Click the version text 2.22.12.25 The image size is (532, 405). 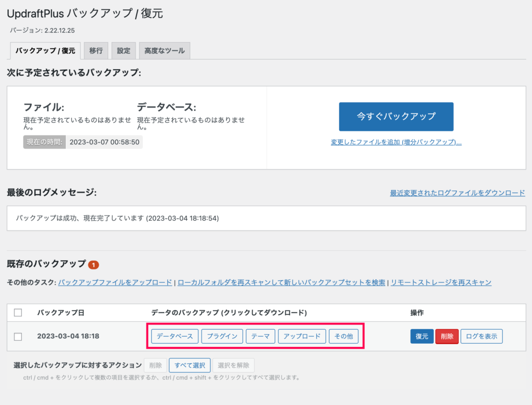click(x=60, y=31)
